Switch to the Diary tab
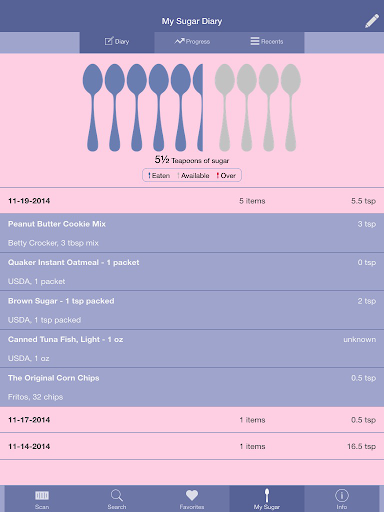Viewport: 384px width, 512px height. click(117, 42)
